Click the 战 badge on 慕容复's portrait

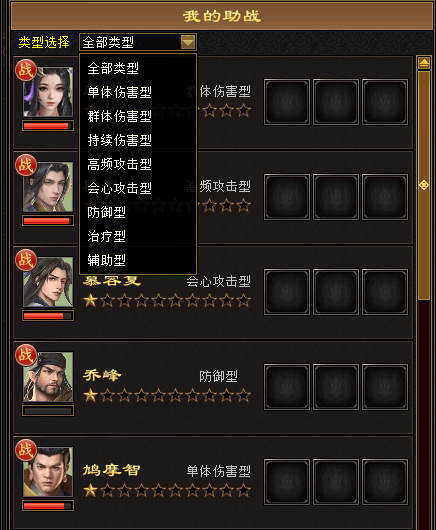coord(26,260)
